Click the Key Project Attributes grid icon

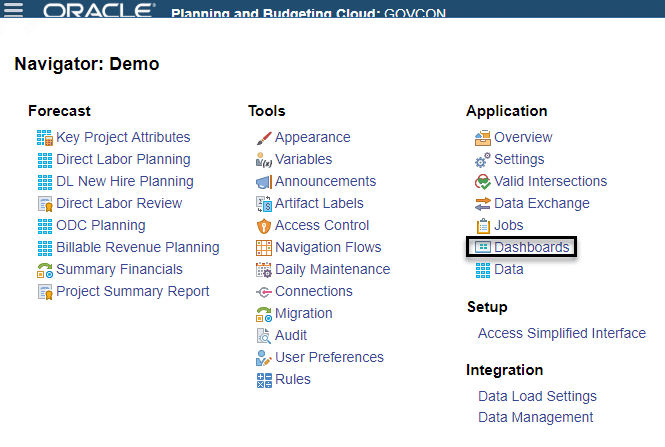(45, 137)
